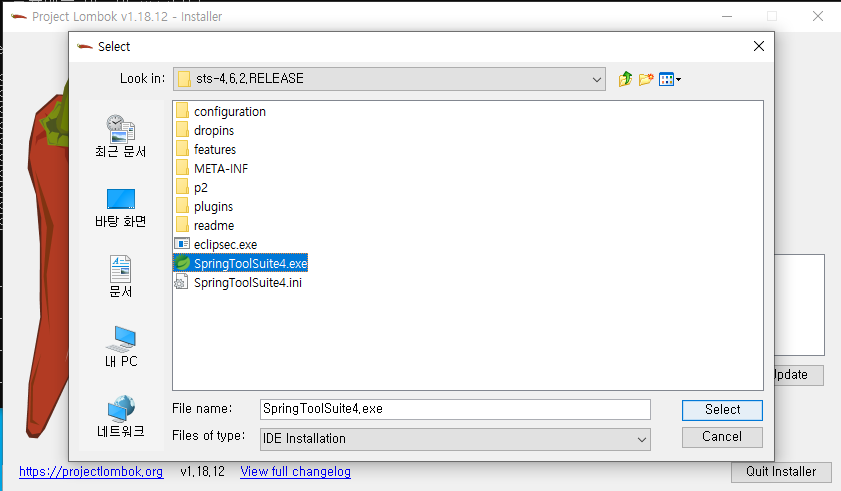This screenshot has height=491, width=841.
Task: Open the Documents shortcut (문서)
Action: (x=120, y=277)
